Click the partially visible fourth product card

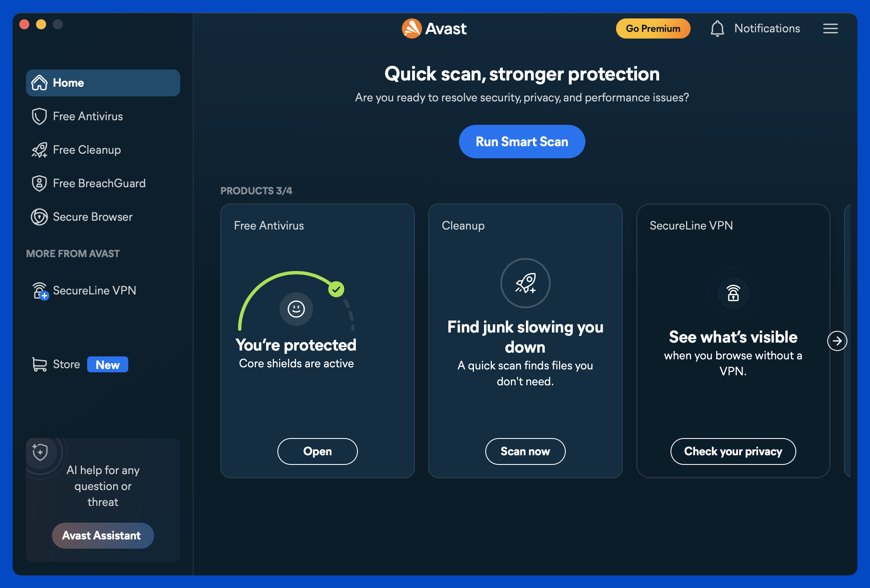pos(847,341)
